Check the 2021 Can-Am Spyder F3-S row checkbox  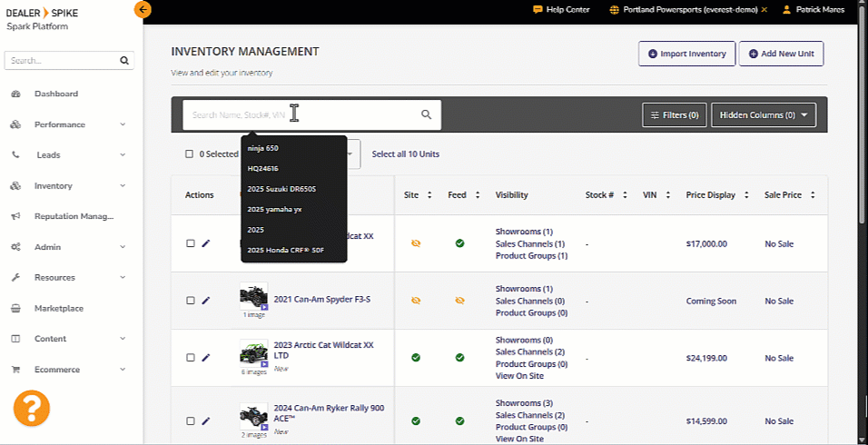[x=190, y=301]
